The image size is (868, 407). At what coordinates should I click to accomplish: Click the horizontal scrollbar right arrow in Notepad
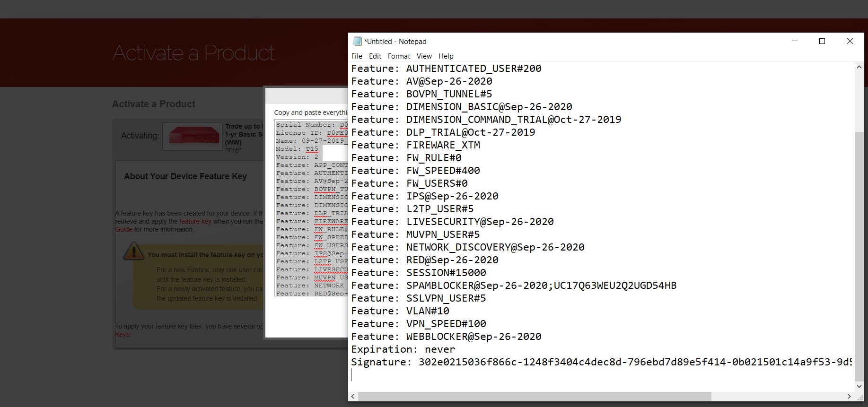850,396
